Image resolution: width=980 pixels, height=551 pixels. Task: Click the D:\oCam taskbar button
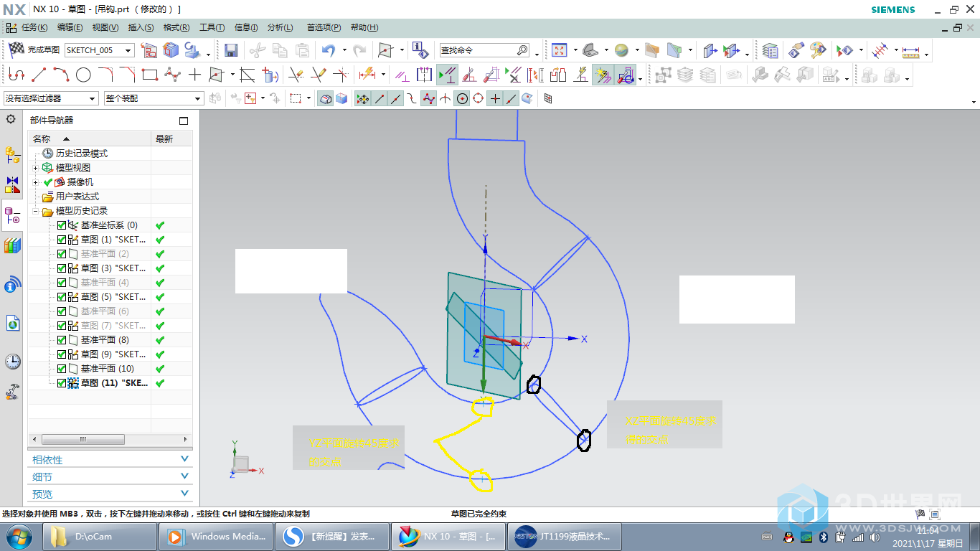click(101, 537)
